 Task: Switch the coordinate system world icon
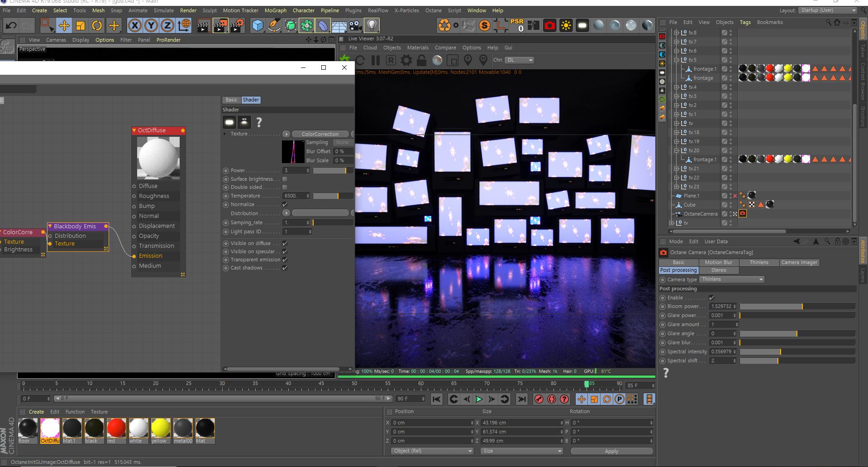(184, 25)
